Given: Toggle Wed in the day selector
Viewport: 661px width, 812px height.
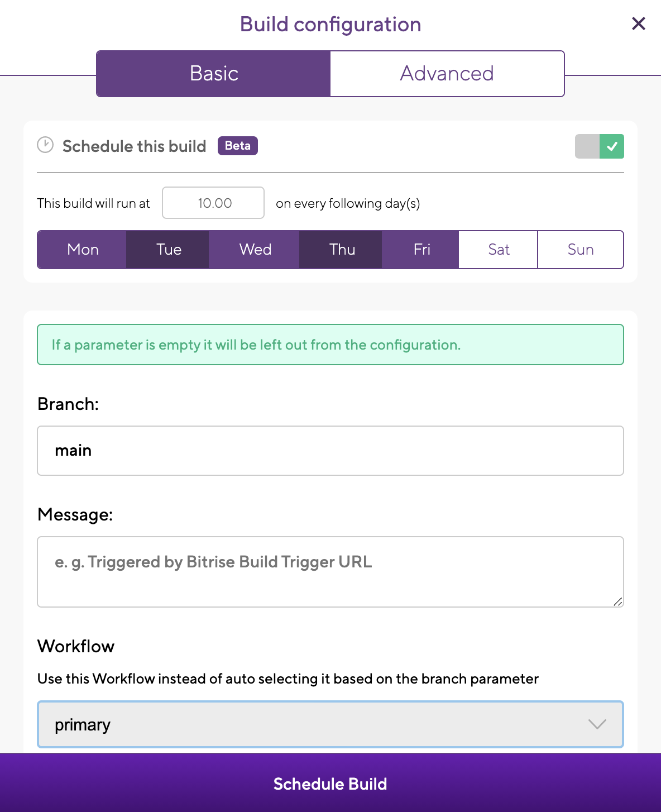Looking at the screenshot, I should tap(255, 250).
